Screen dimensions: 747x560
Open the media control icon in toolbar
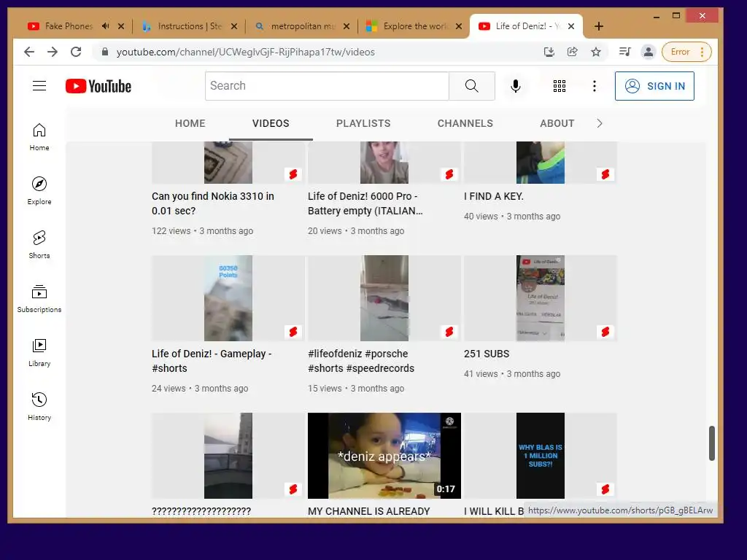point(624,52)
